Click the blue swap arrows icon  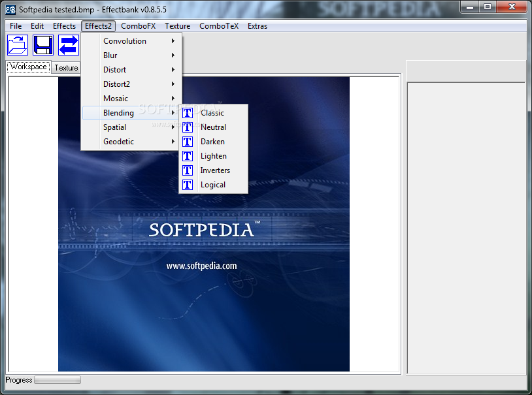point(69,45)
